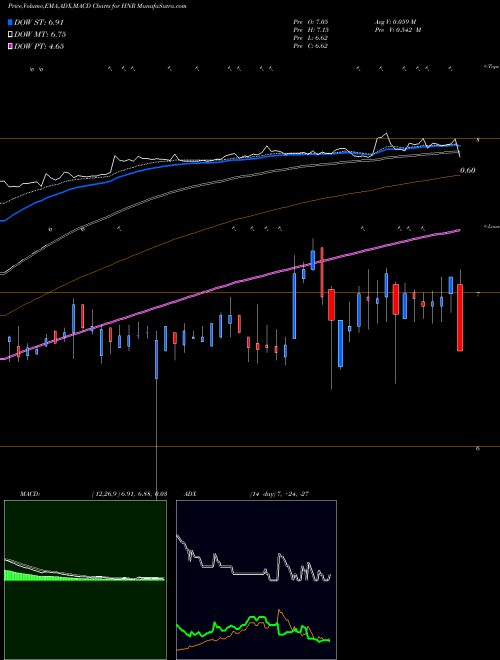Click the price axis label 7

[x=478, y=294]
